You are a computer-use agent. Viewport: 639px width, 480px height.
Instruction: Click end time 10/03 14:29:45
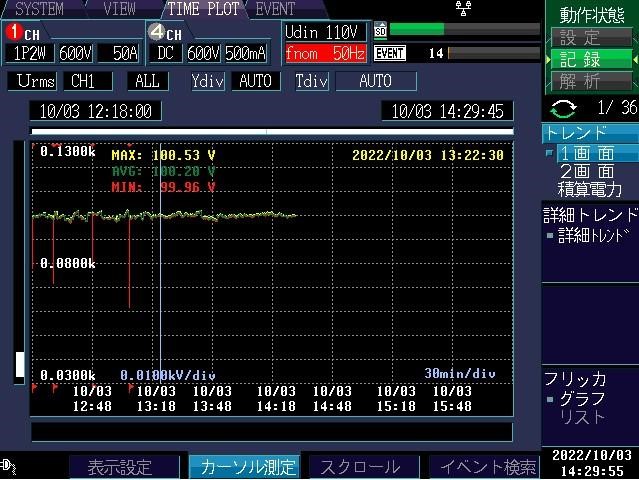pyautogui.click(x=447, y=111)
